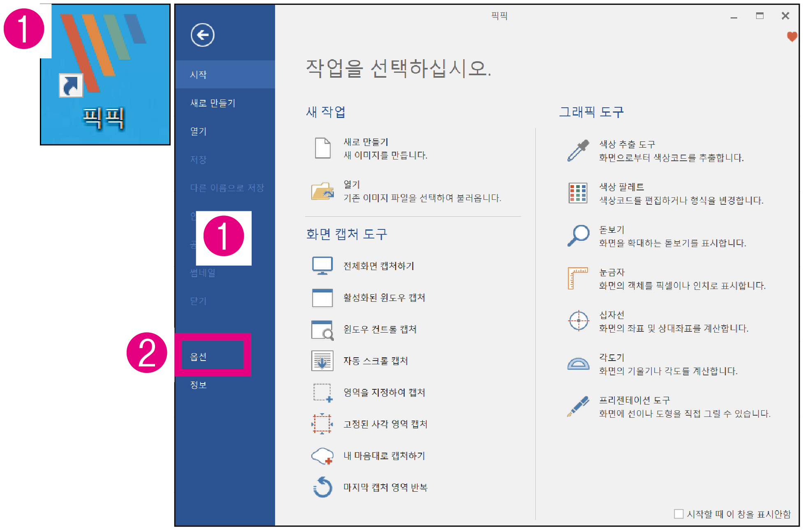Click the 영역을 지정하여 캡처 label
This screenshot has height=532, width=803.
(384, 393)
